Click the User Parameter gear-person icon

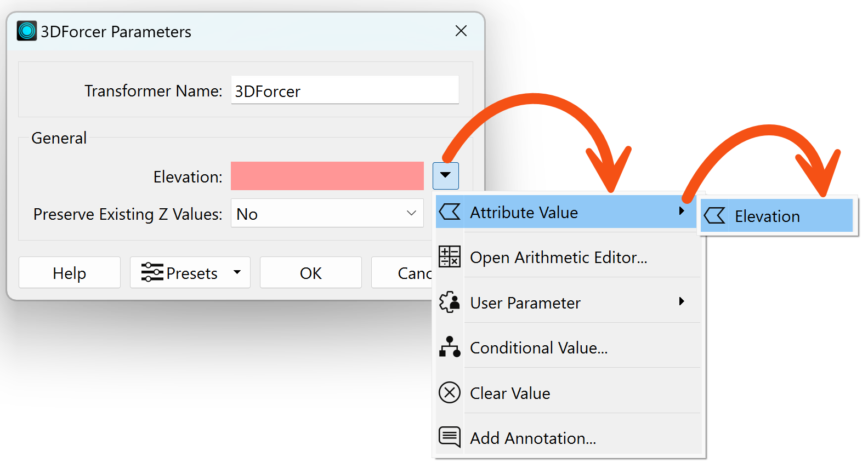point(450,302)
